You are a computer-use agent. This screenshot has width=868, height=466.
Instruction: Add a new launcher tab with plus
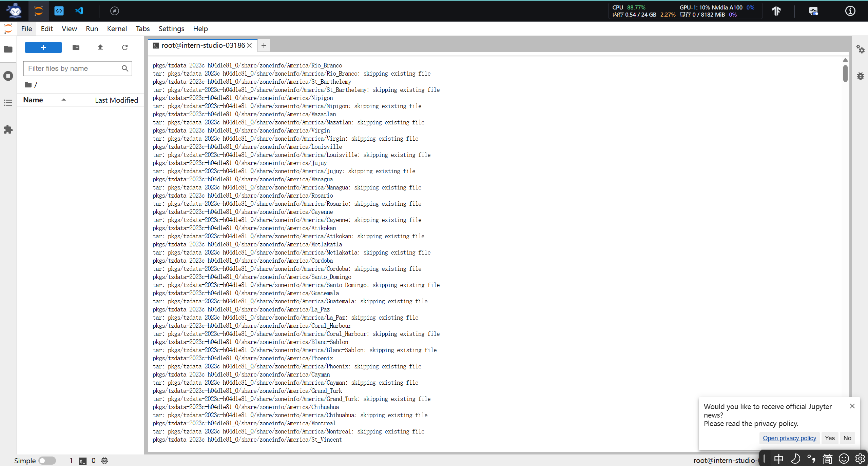(264, 45)
